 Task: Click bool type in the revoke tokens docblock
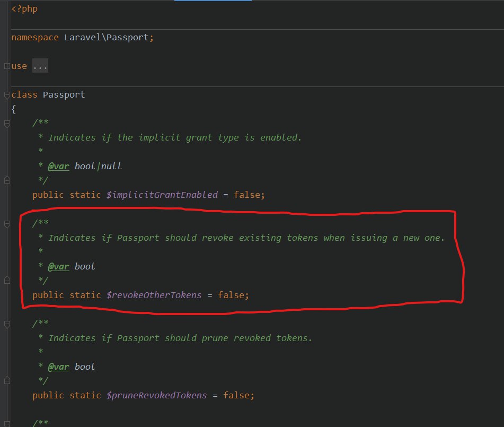tap(85, 266)
